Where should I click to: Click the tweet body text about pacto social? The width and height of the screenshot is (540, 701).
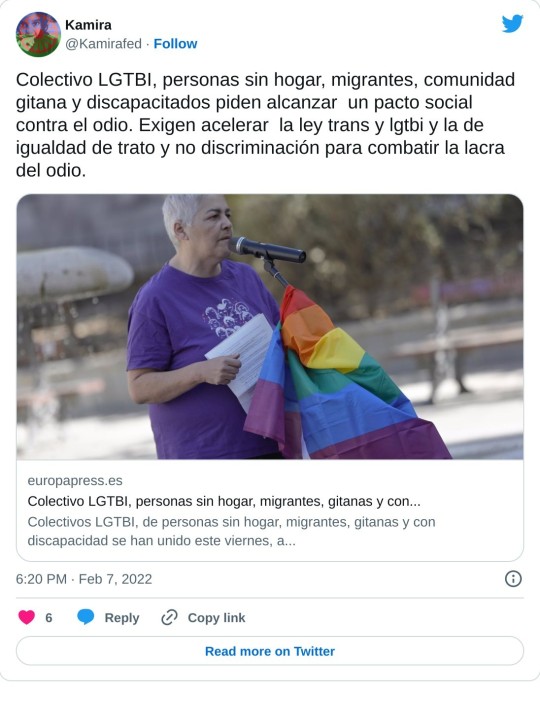pyautogui.click(x=266, y=125)
